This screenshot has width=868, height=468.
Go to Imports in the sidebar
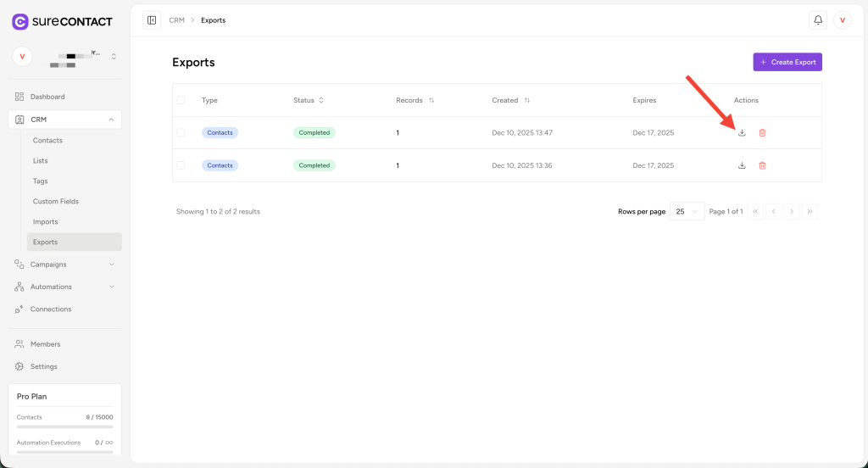coord(46,221)
